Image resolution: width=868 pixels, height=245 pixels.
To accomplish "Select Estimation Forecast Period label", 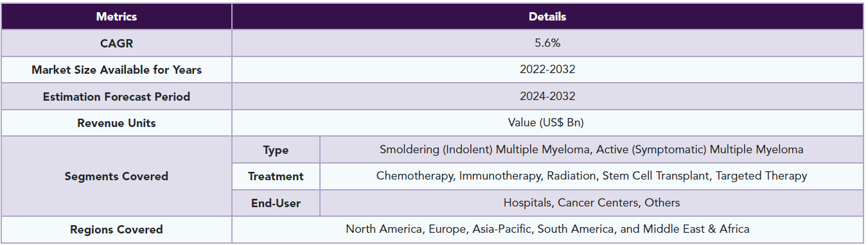I will coord(116,97).
